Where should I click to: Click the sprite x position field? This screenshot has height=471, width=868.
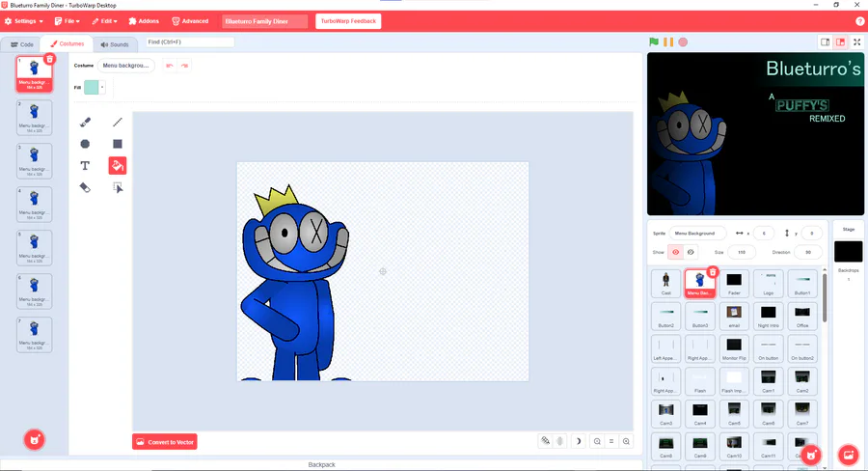[764, 234]
